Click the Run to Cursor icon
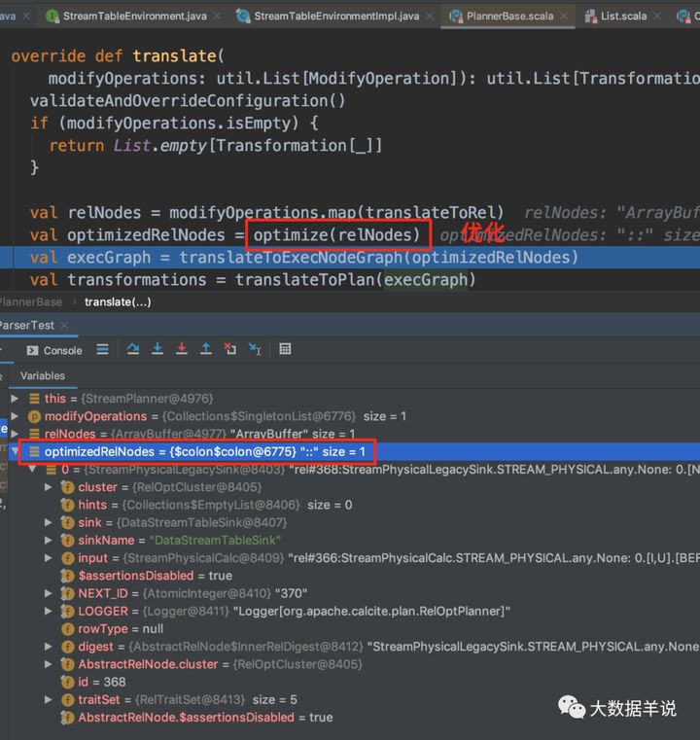The height and width of the screenshot is (740, 700). click(255, 349)
